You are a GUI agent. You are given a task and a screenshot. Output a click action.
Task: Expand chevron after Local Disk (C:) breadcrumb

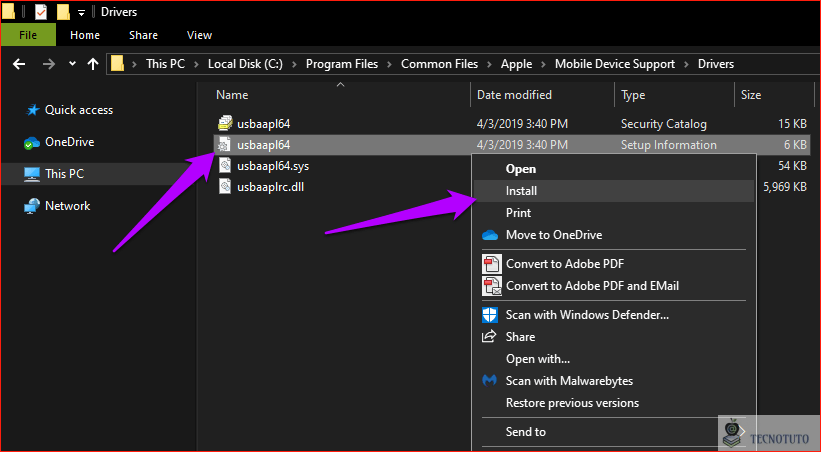pos(294,64)
